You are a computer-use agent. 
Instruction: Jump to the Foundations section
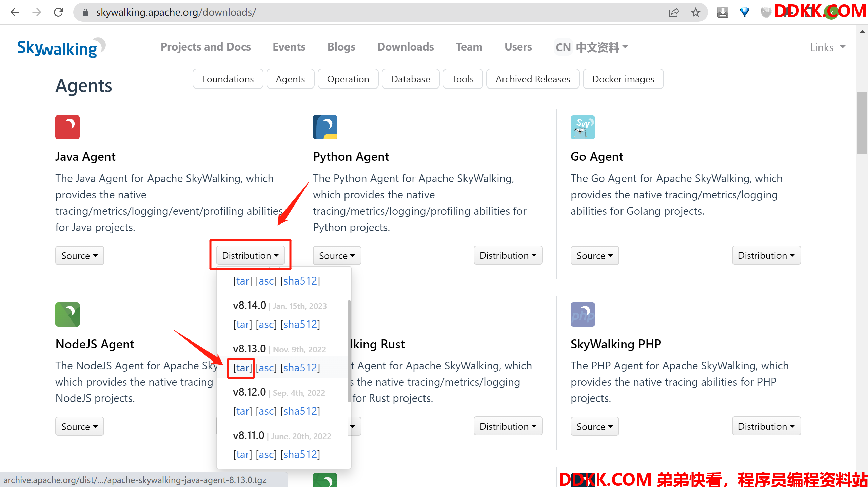228,79
